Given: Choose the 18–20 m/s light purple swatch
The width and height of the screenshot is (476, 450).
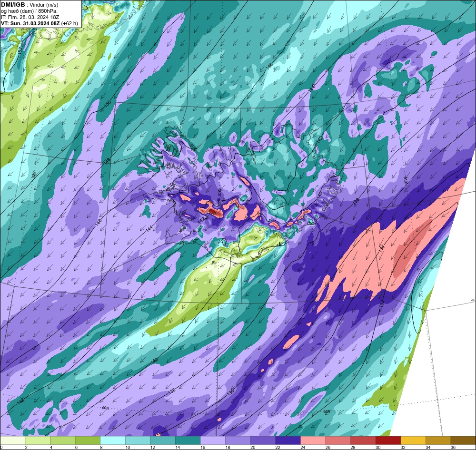Looking at the screenshot, I should (x=238, y=440).
